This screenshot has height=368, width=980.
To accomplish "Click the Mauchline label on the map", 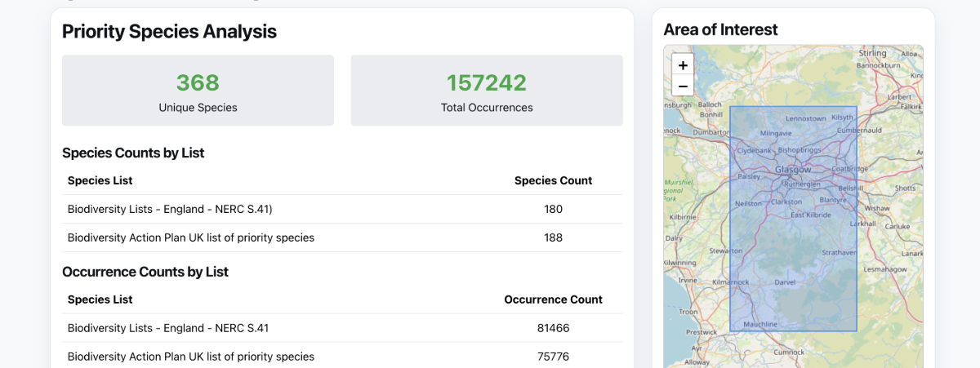I will click(x=760, y=325).
